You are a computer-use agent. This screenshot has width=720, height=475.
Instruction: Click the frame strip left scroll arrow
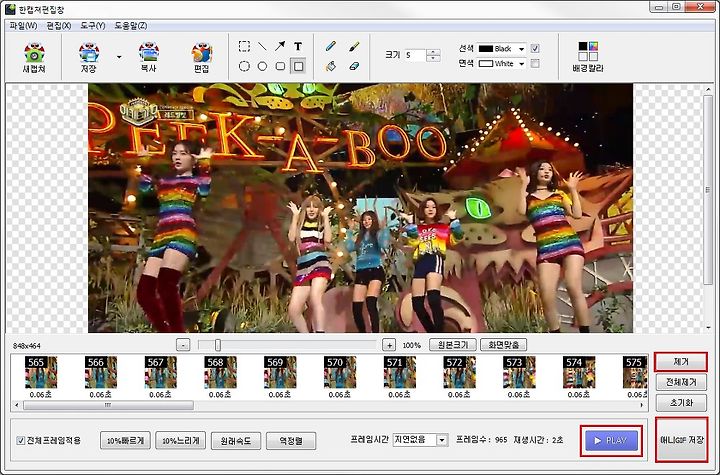(17, 405)
